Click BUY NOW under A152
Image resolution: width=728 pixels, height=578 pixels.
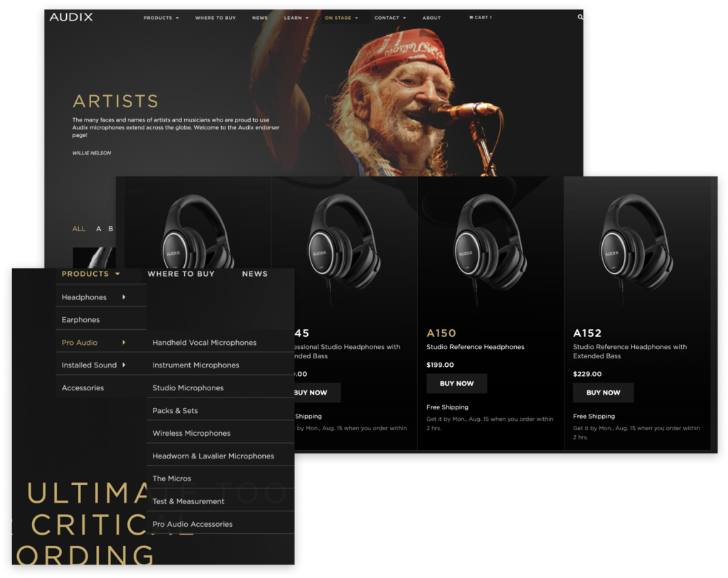pos(603,392)
